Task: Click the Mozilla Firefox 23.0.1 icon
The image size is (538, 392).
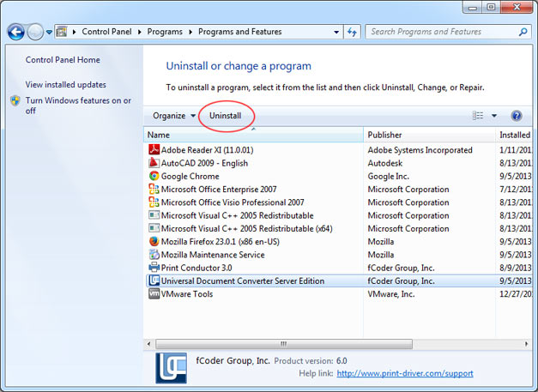Action: click(x=154, y=241)
